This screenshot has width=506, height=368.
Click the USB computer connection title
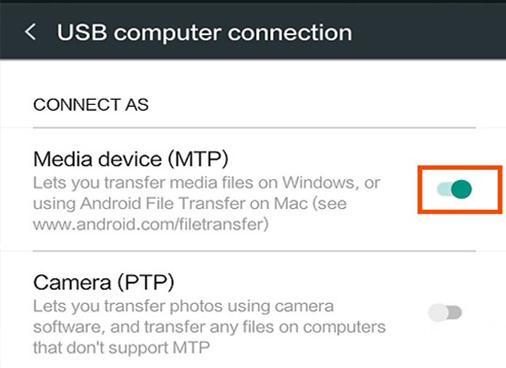(204, 33)
